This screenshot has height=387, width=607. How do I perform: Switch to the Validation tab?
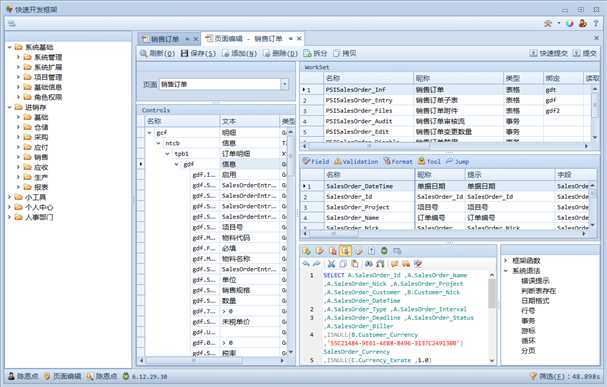pos(356,162)
